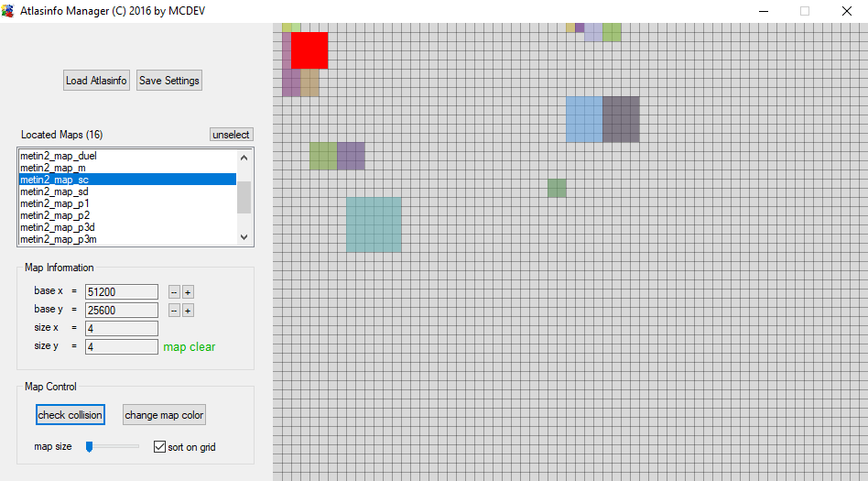Click the base y input field
The height and width of the screenshot is (481, 868).
pyautogui.click(x=122, y=311)
